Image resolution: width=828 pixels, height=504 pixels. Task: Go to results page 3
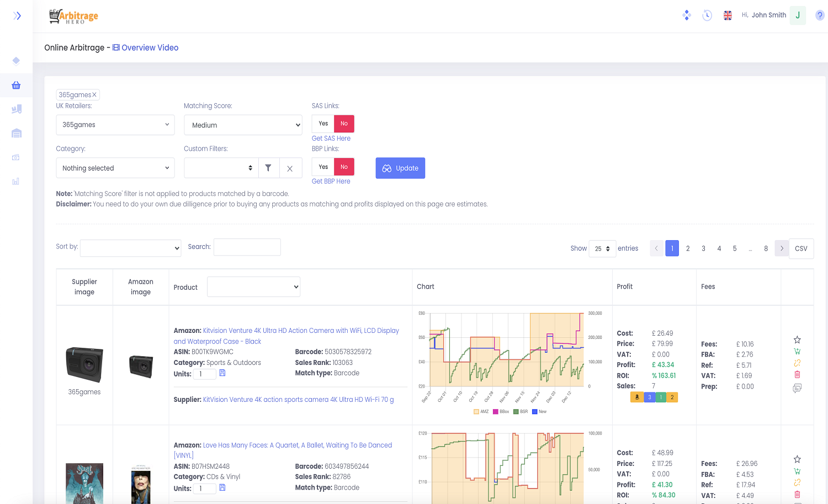tap(703, 248)
